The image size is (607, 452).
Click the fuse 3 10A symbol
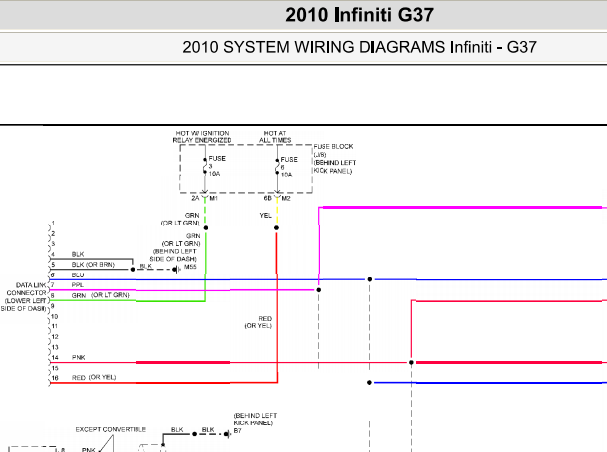(205, 166)
